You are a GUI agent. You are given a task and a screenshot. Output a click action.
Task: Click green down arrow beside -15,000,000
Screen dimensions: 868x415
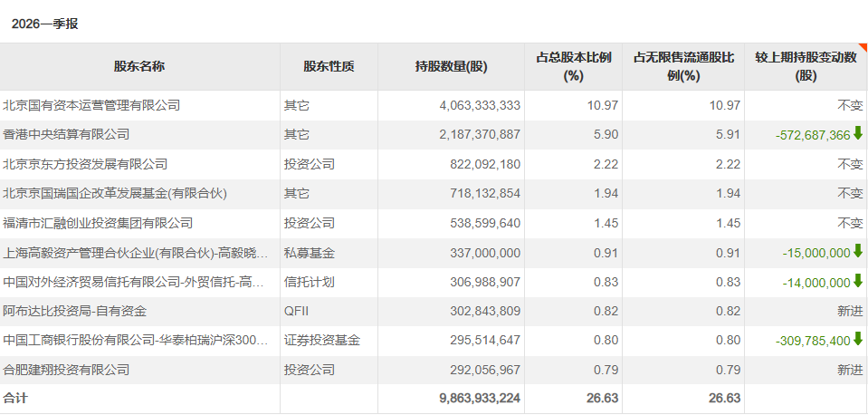coord(857,252)
